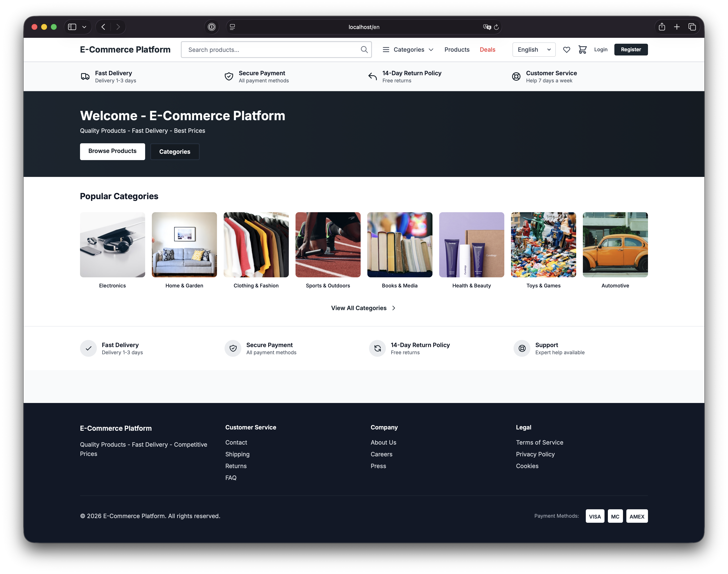Click the Browse Products button

112,151
